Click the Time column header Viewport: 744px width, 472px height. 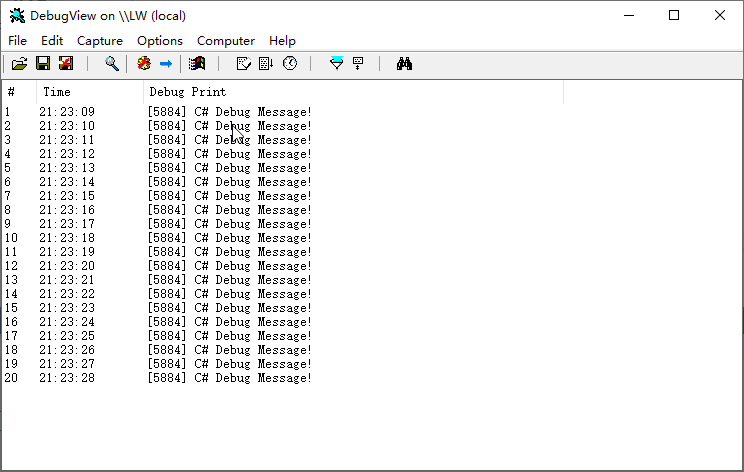(90, 92)
